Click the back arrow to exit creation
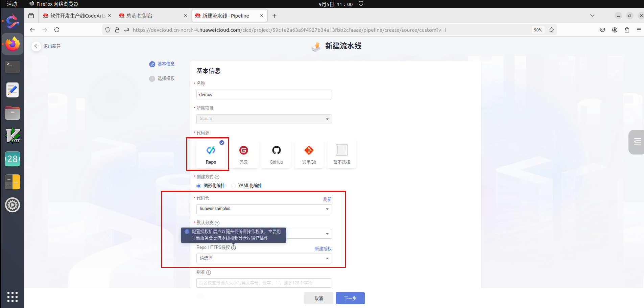 (x=37, y=46)
